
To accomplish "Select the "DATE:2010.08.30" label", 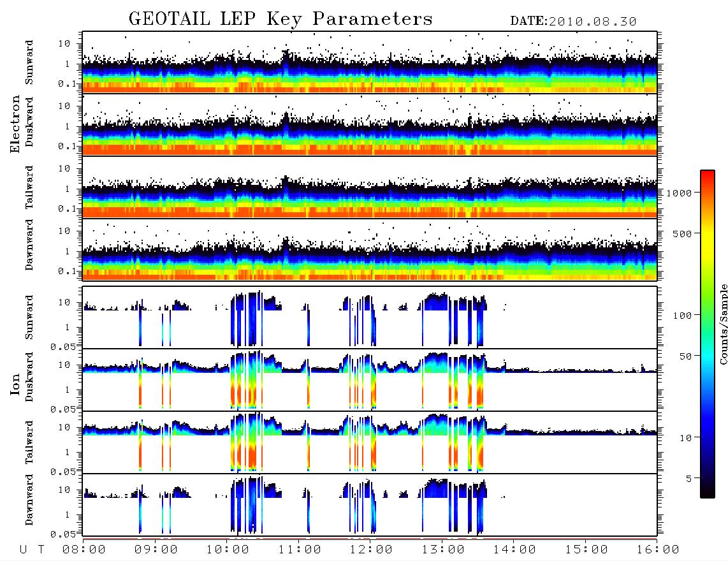I will [x=573, y=22].
